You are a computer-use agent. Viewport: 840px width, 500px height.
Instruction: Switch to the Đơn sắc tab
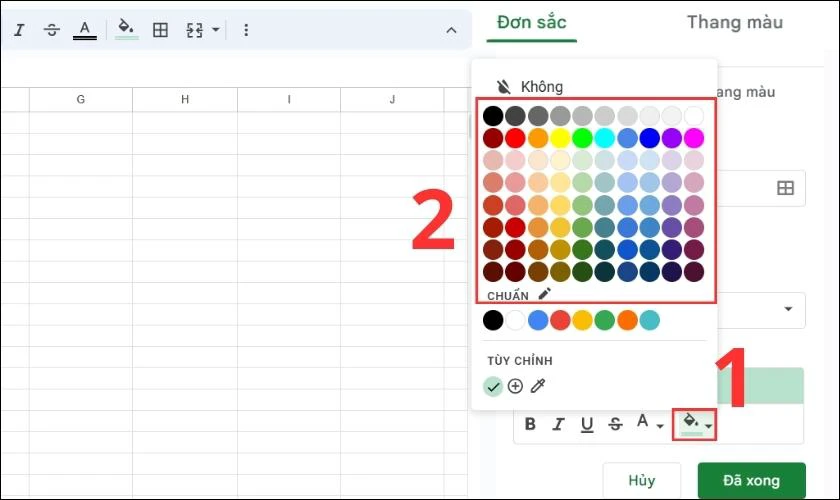tap(531, 23)
